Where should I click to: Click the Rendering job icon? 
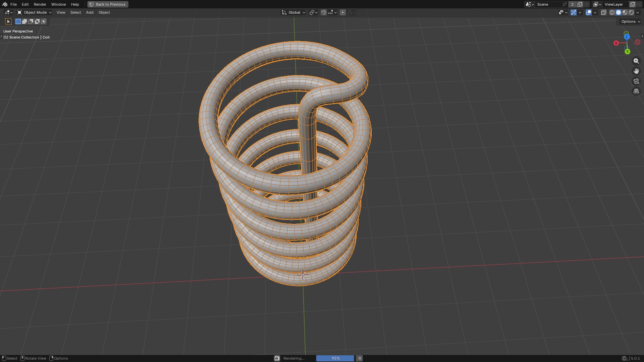[x=277, y=358]
